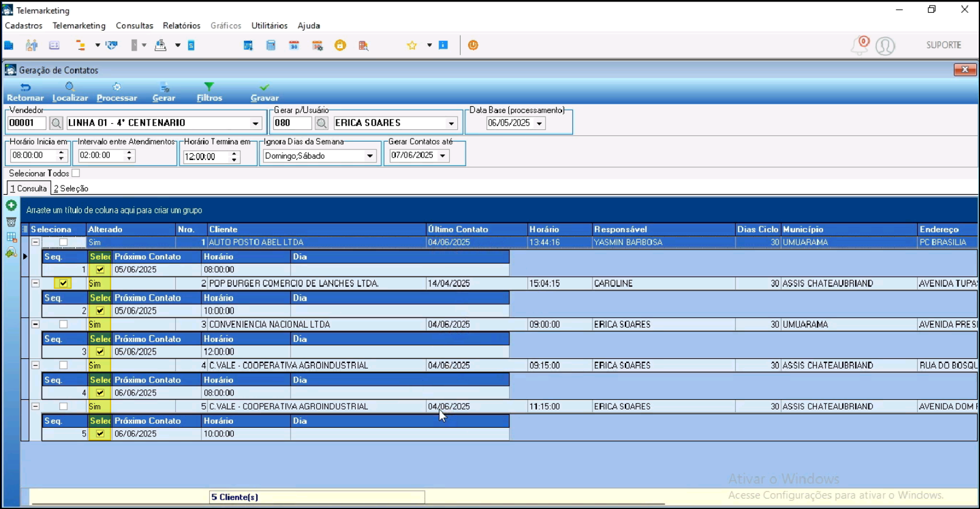Open the blue schedule grid toolbar icon
This screenshot has width=980, height=509.
tap(248, 45)
